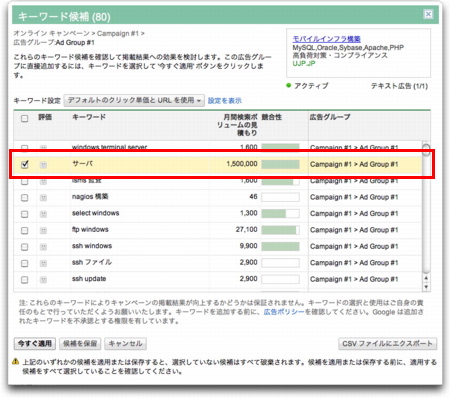Click the ssh windows keyword text

pos(92,246)
